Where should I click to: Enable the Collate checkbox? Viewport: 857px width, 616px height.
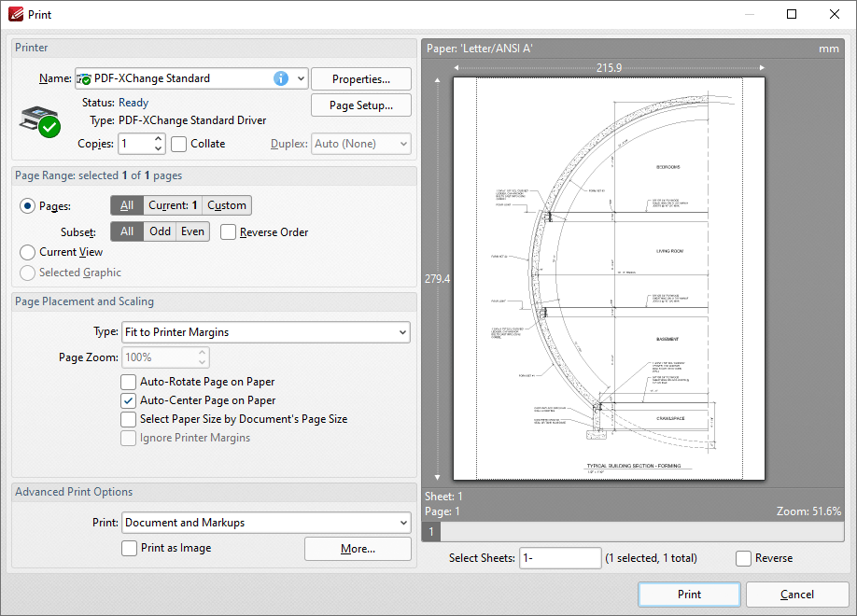tap(178, 144)
